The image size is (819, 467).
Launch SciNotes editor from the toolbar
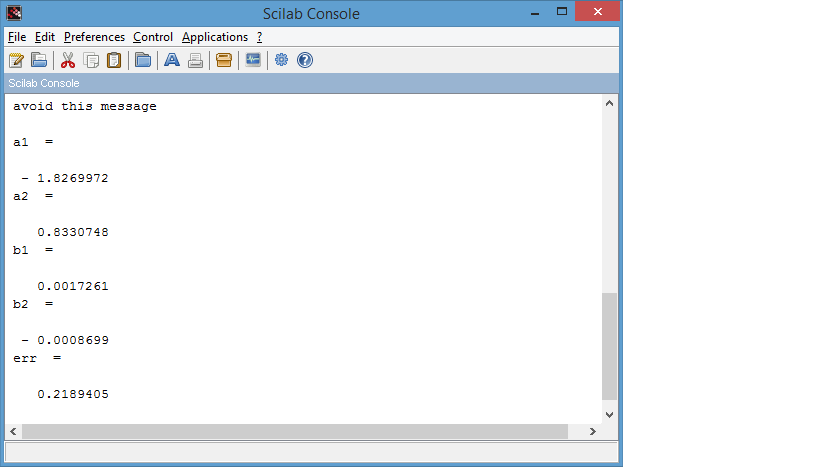(x=16, y=60)
